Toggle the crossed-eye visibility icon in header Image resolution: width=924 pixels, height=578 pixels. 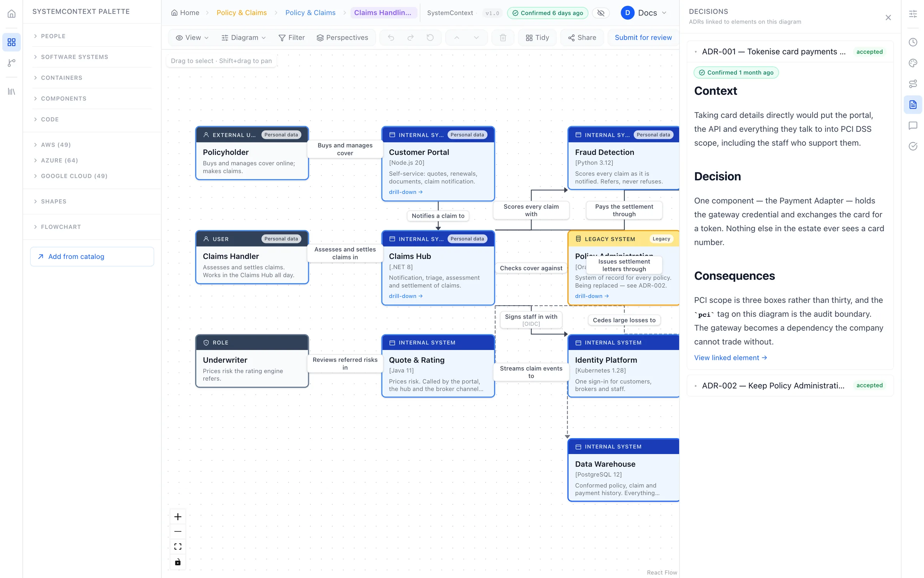601,13
